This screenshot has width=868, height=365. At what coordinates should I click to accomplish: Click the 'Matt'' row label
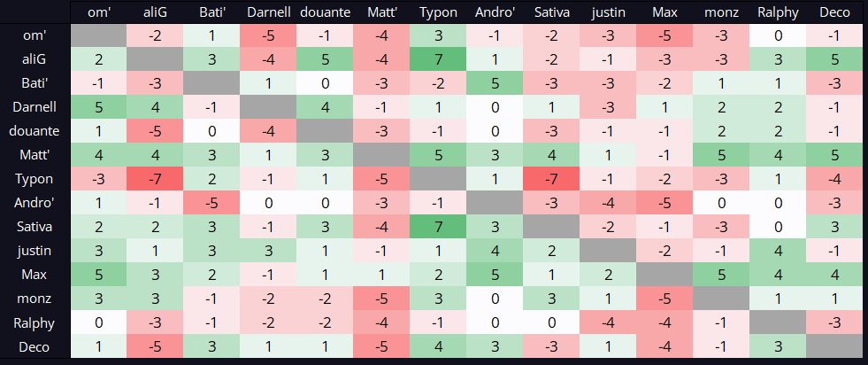pos(35,155)
